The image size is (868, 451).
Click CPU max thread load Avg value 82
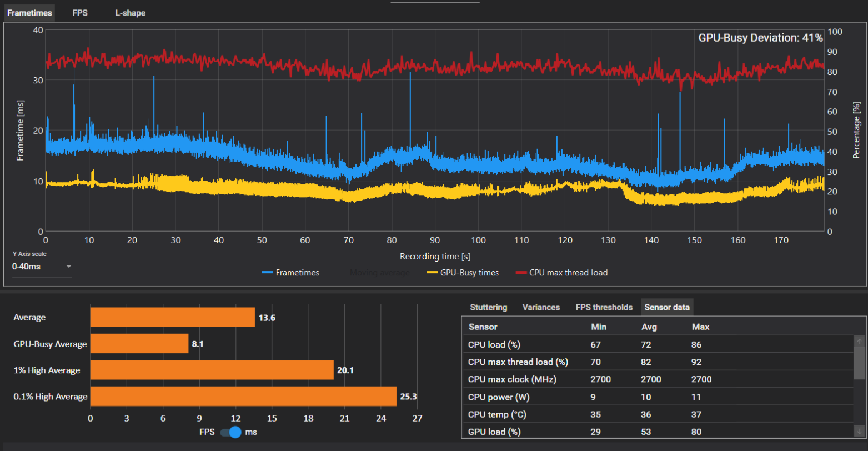point(646,362)
